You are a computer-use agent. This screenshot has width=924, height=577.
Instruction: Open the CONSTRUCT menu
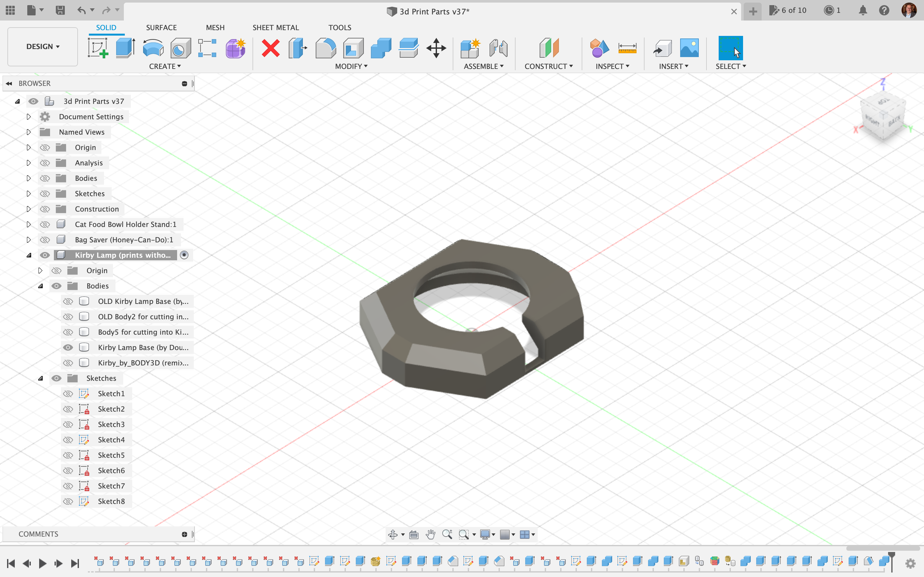[x=548, y=66]
